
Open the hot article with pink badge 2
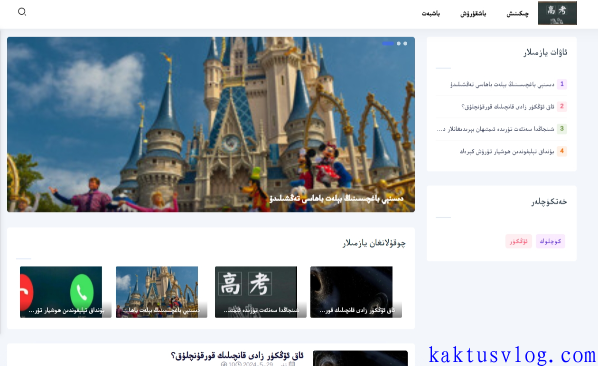[x=508, y=107]
